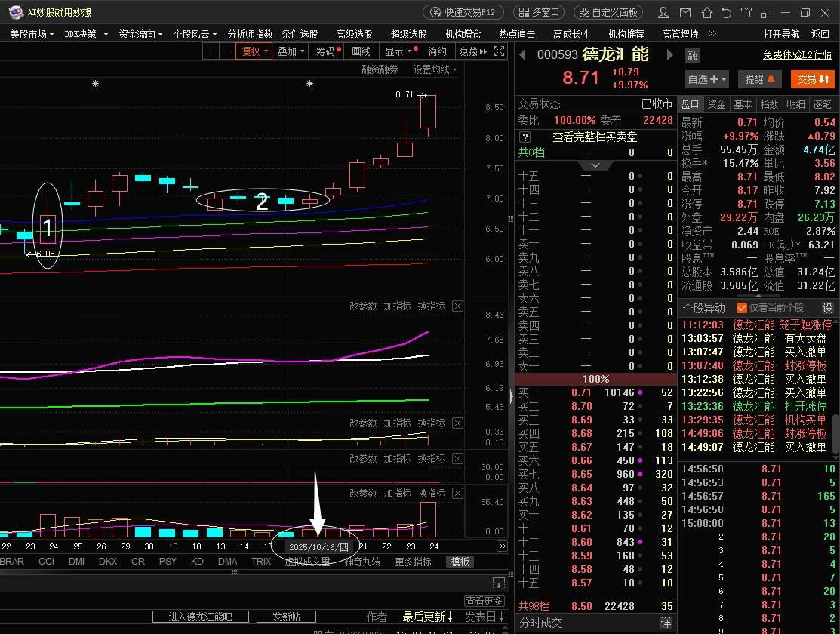Go to next stock arrow
840x634 pixels.
point(669,54)
